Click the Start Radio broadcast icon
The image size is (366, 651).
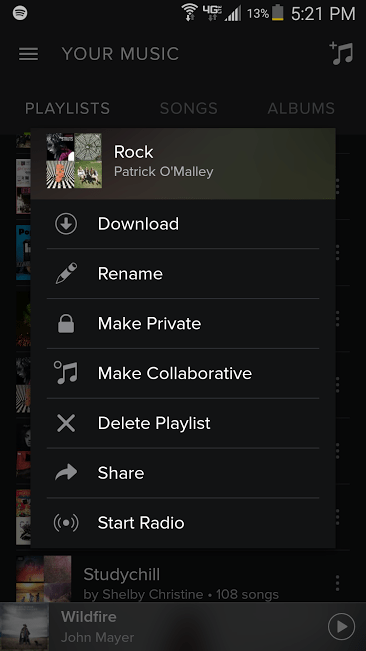click(x=66, y=523)
